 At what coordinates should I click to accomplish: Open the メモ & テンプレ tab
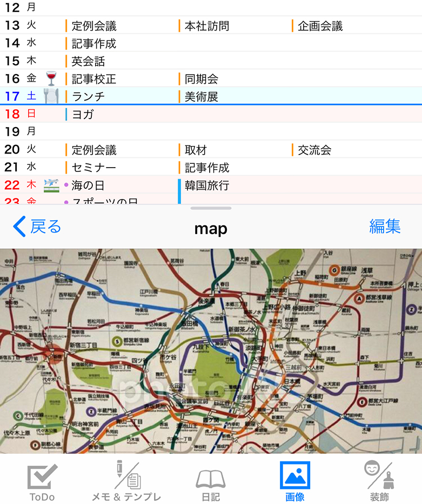(126, 481)
